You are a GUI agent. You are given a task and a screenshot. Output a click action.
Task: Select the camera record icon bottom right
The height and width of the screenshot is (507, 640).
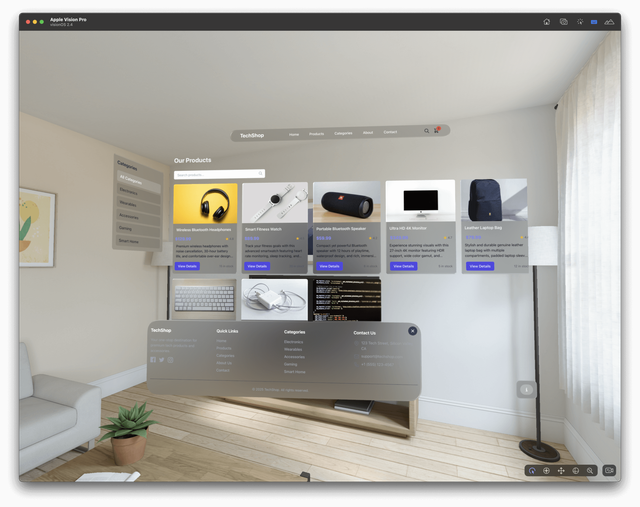[x=609, y=470]
